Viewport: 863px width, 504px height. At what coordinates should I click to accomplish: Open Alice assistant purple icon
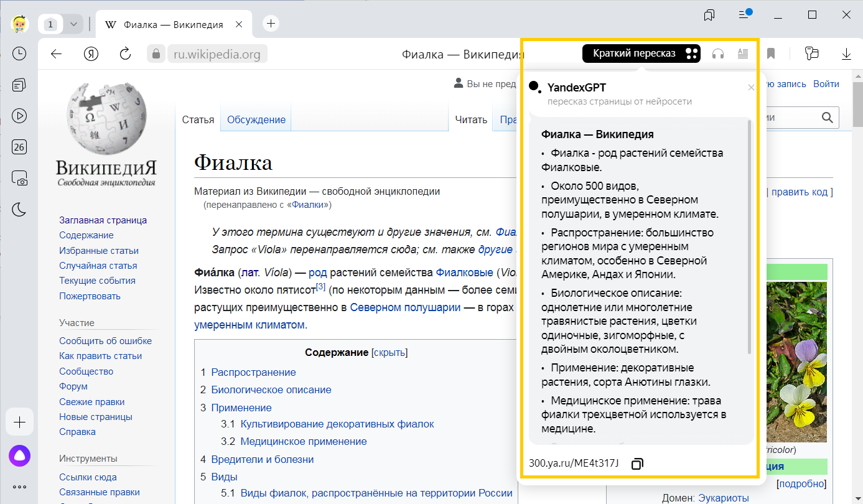pyautogui.click(x=19, y=456)
